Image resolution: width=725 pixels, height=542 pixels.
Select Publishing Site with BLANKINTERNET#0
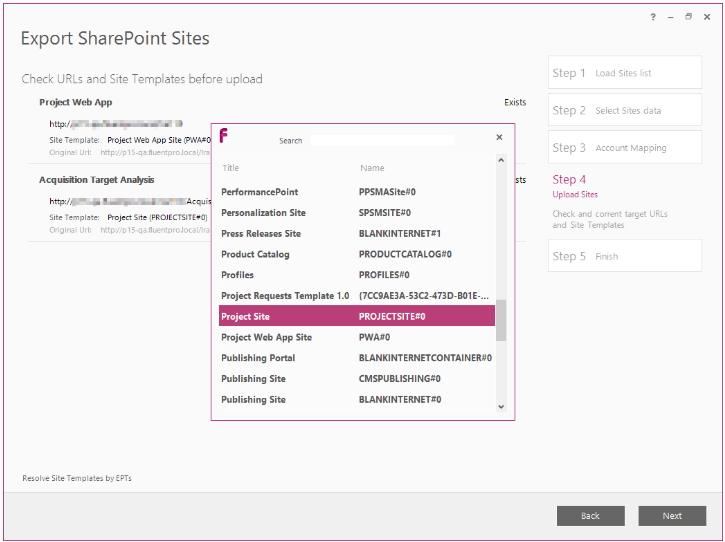(357, 400)
